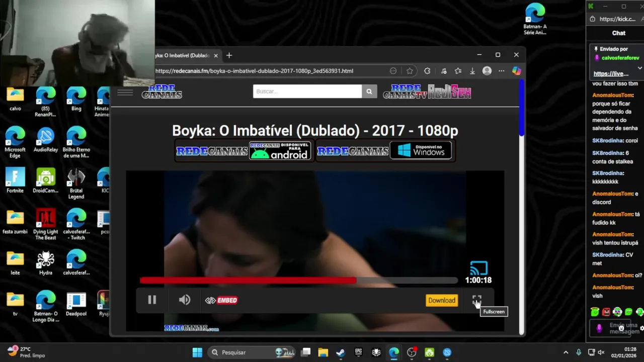
Task: Open Windows Start menu
Action: pos(197,352)
